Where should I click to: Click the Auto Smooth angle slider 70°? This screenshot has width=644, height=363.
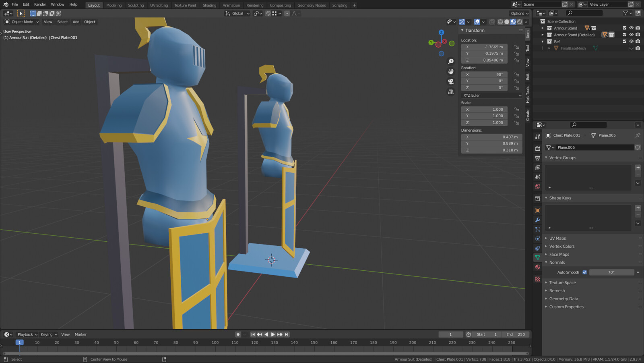[611, 272]
